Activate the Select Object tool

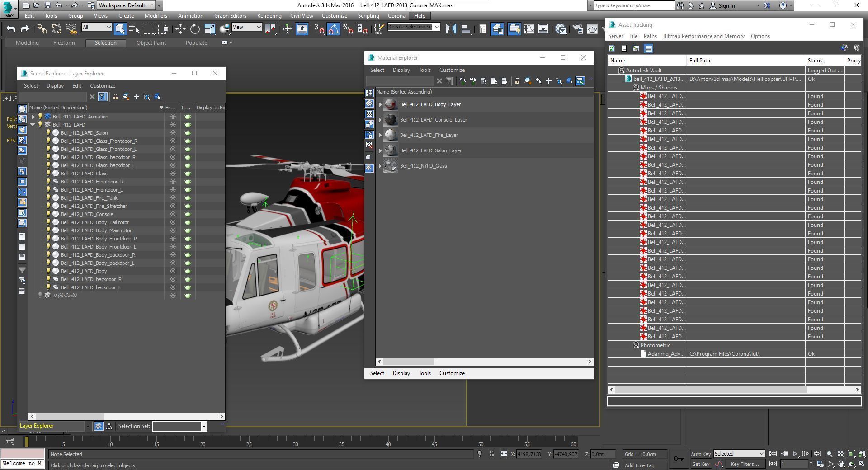click(x=120, y=29)
